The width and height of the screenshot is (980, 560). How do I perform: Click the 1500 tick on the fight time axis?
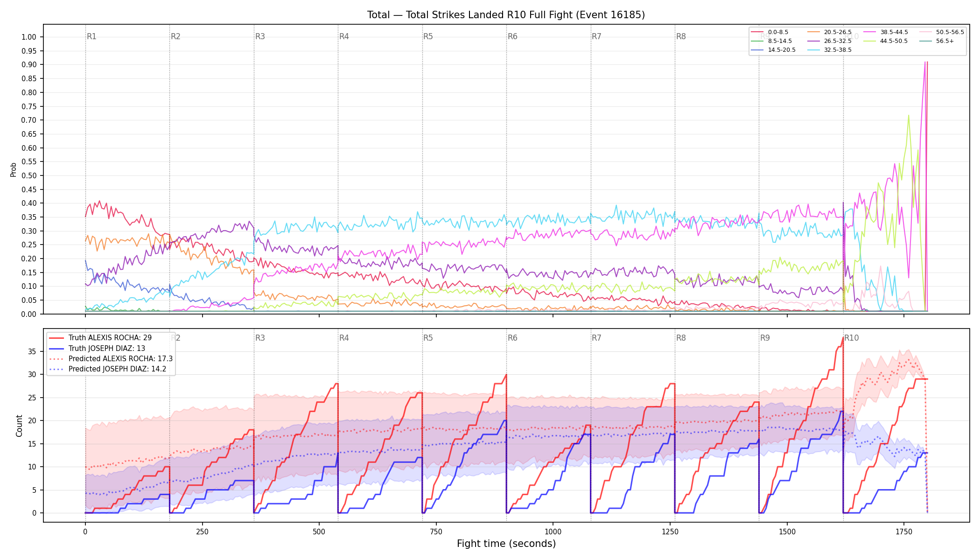(787, 532)
